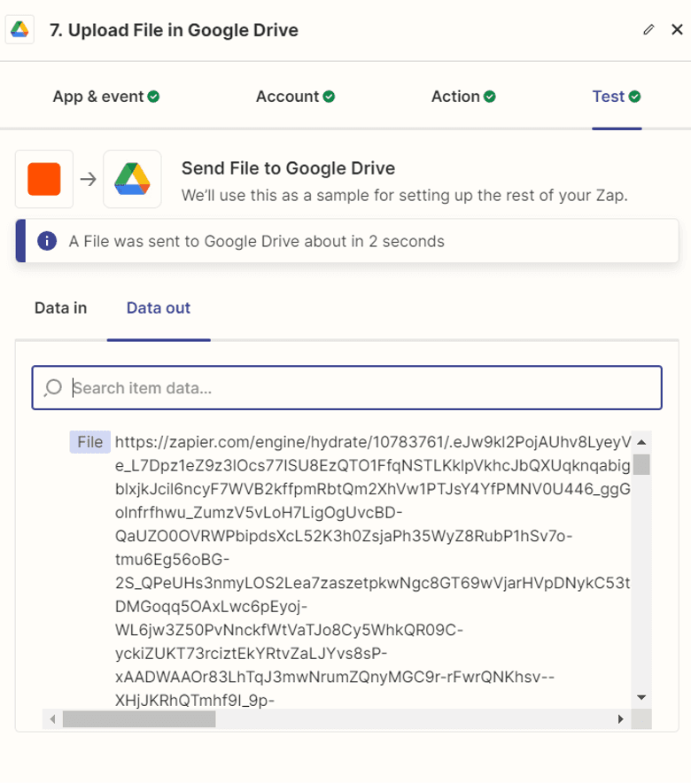691x784 pixels.
Task: Open the App & event tab
Action: coord(106,96)
